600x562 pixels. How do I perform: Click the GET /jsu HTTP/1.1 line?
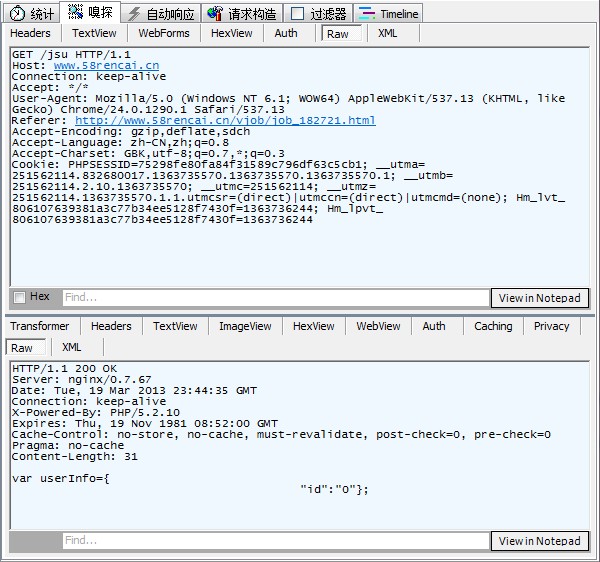[x=71, y=54]
